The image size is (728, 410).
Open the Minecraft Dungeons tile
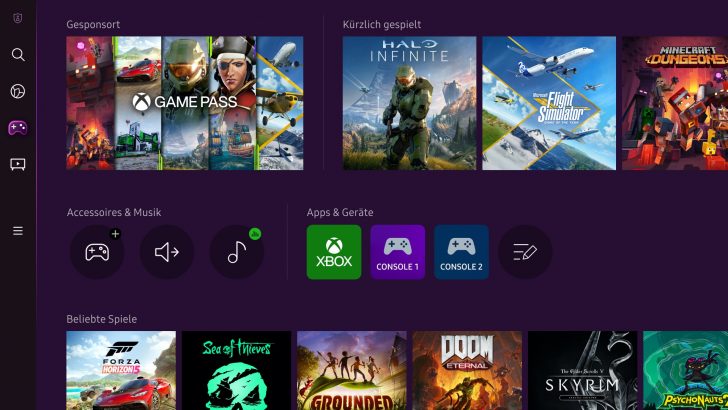click(675, 103)
